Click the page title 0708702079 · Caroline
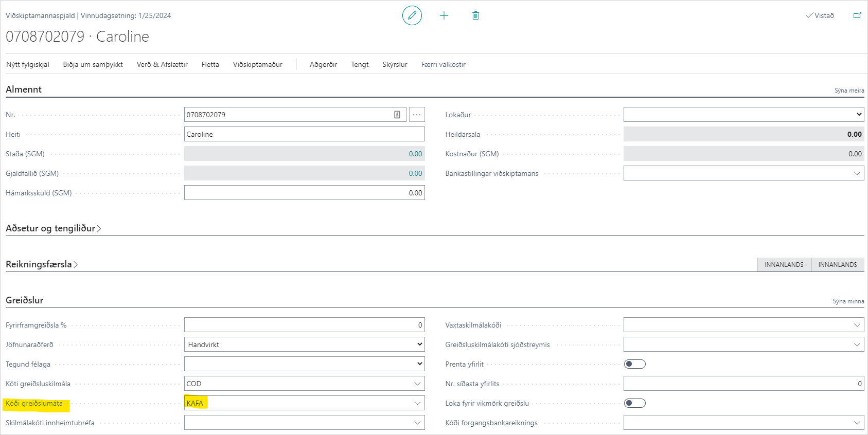 tap(77, 37)
